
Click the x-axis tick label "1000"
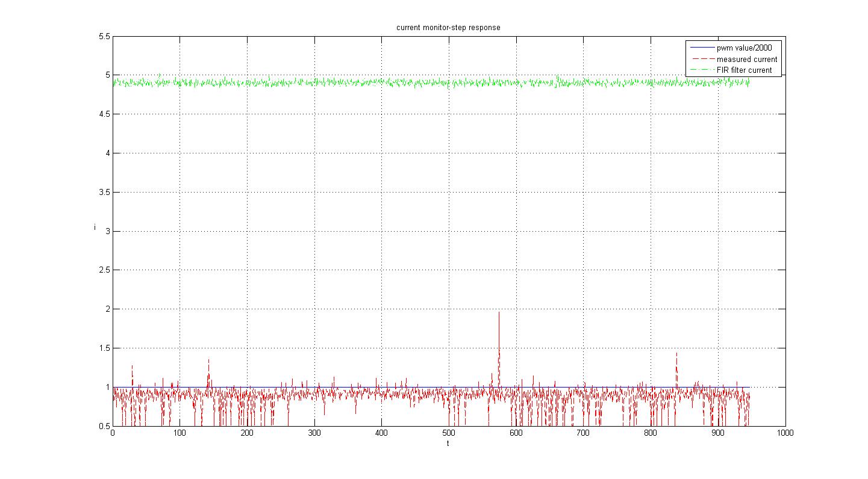[x=785, y=433]
